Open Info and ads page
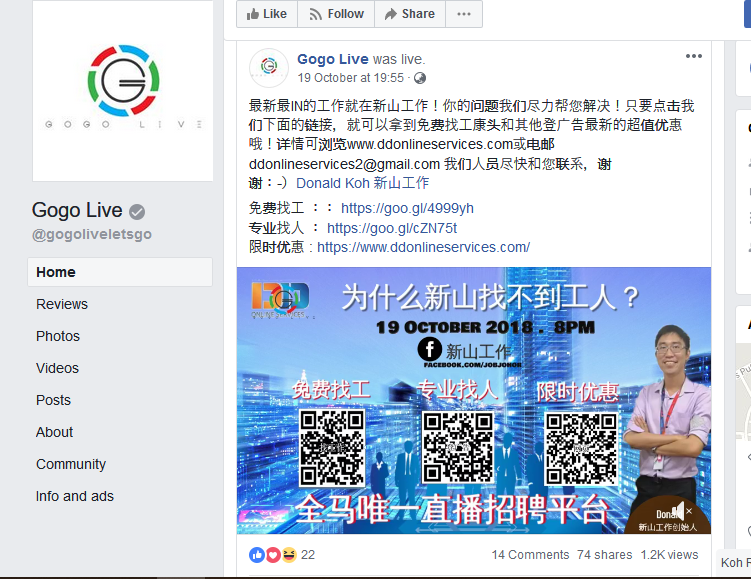 pos(75,496)
